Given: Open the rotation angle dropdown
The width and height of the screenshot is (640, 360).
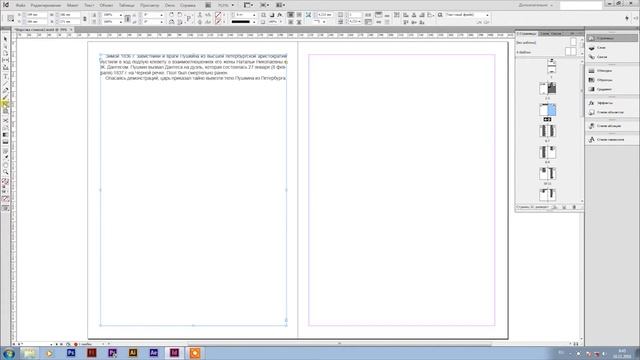Looking at the screenshot, I should click(x=161, y=15).
